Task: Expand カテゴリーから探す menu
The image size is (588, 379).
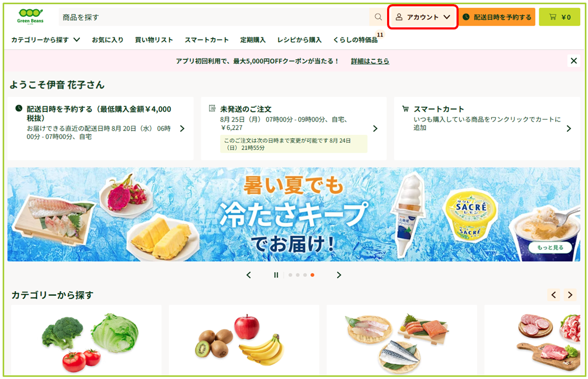Action: 45,40
